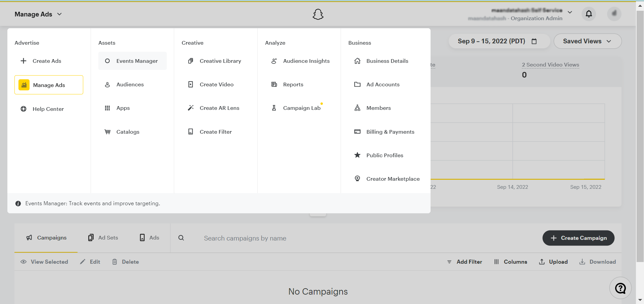Click the Create AR Lens wand icon
Screen dimensions: 644x304
[x=191, y=108]
